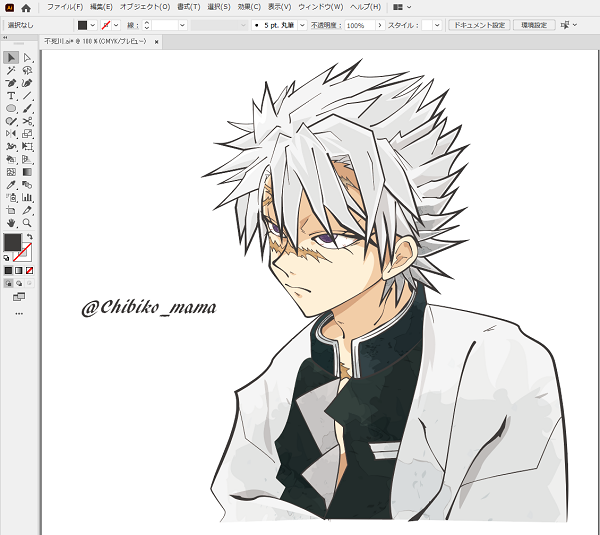Open ファイル(F) menu
The width and height of the screenshot is (600, 535).
pyautogui.click(x=65, y=7)
